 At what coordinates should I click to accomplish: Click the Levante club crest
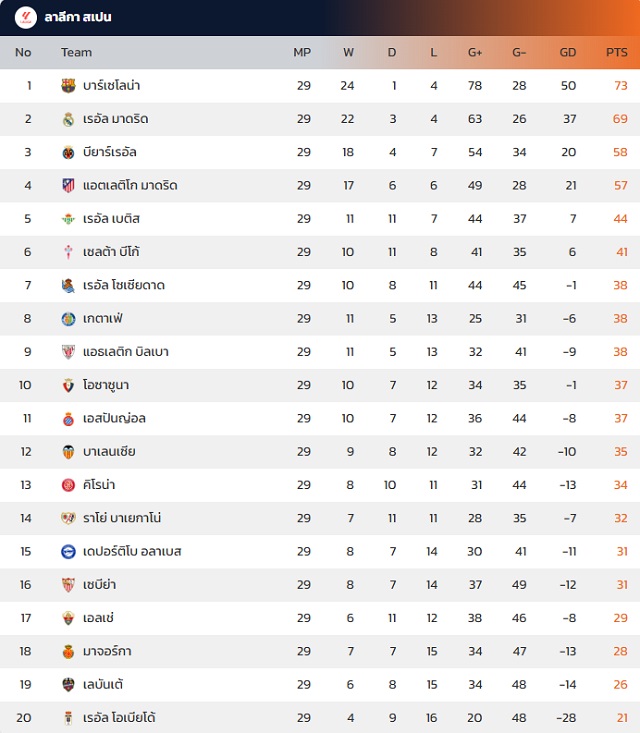[x=68, y=684]
